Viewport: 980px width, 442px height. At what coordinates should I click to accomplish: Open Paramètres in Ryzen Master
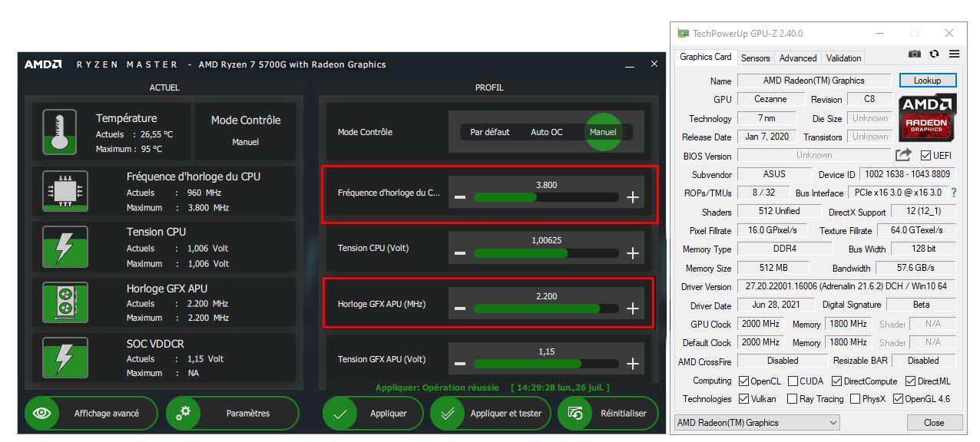click(233, 414)
